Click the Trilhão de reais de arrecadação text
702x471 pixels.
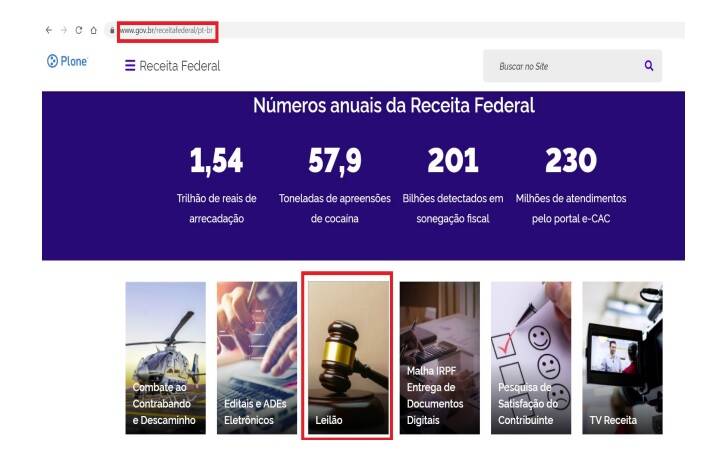click(x=216, y=209)
